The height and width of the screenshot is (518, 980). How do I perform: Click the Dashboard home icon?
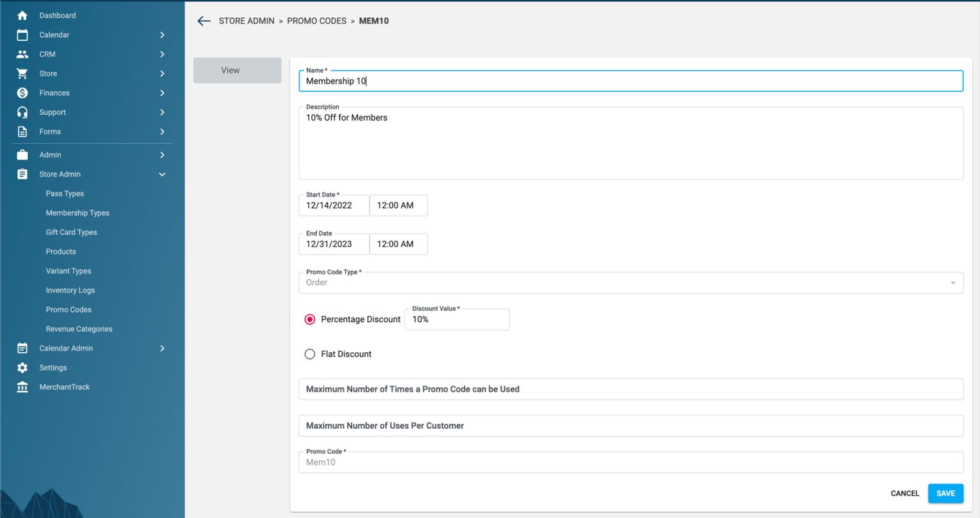click(x=22, y=15)
